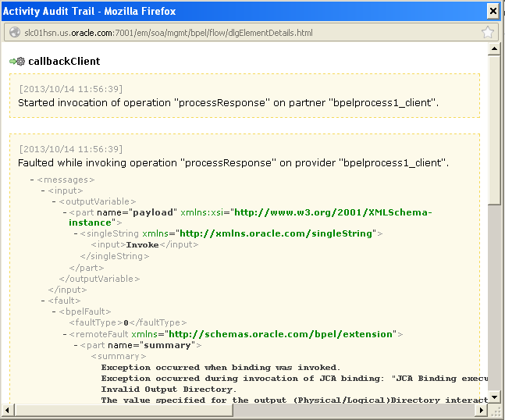The height and width of the screenshot is (420, 505).
Task: Collapse the <bpelFault> XML node
Action: click(x=54, y=311)
